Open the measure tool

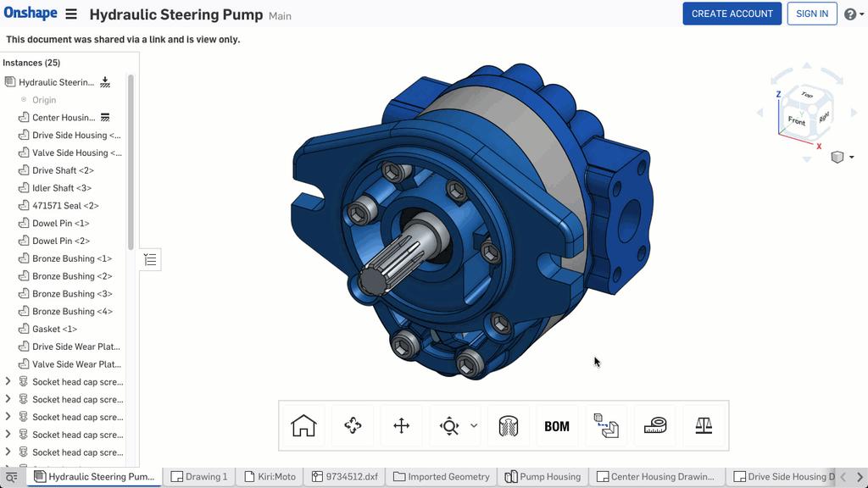(x=654, y=425)
